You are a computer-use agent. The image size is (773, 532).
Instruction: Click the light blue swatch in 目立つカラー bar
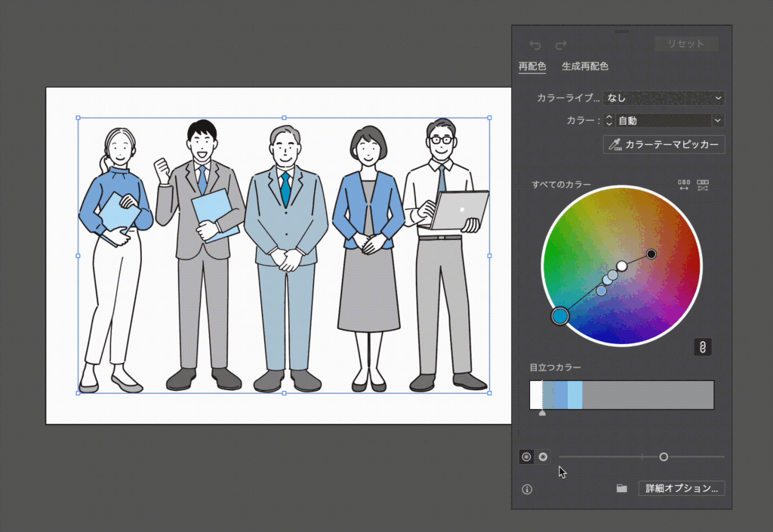[x=574, y=395]
